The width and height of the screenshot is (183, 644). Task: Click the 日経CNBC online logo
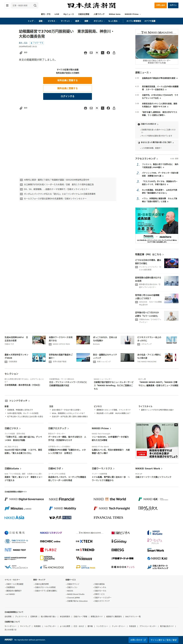tap(50, 541)
